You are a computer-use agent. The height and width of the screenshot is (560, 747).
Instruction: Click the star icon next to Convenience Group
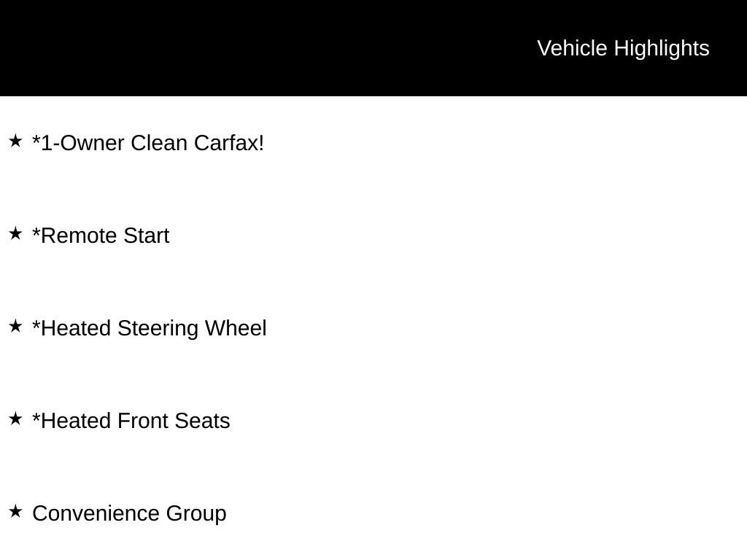click(15, 511)
